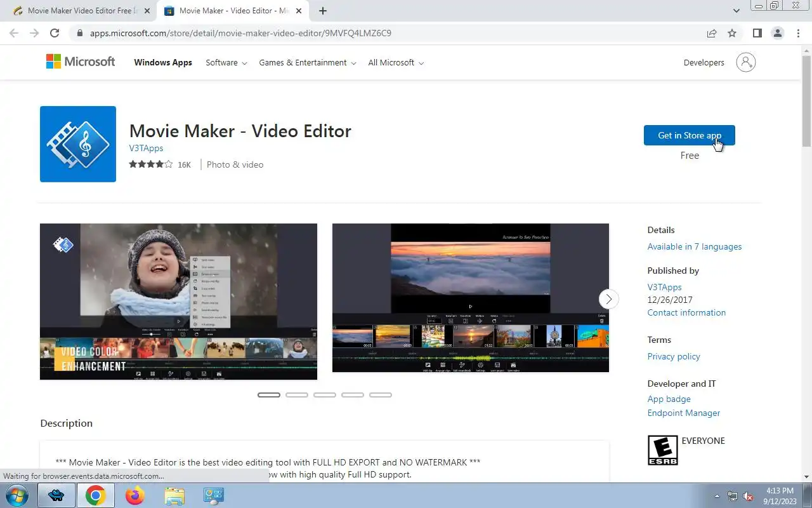Open the Chrome side panel

(x=757, y=33)
